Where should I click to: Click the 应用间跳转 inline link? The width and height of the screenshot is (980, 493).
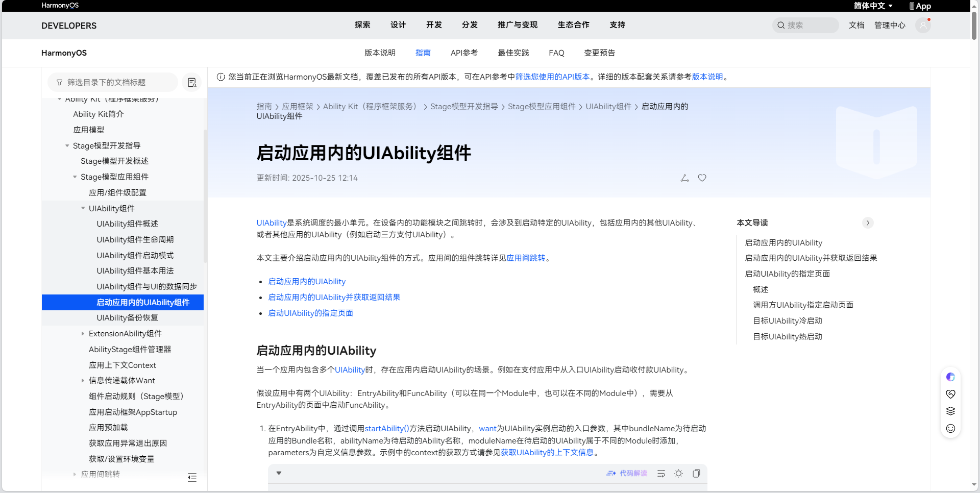tap(526, 258)
